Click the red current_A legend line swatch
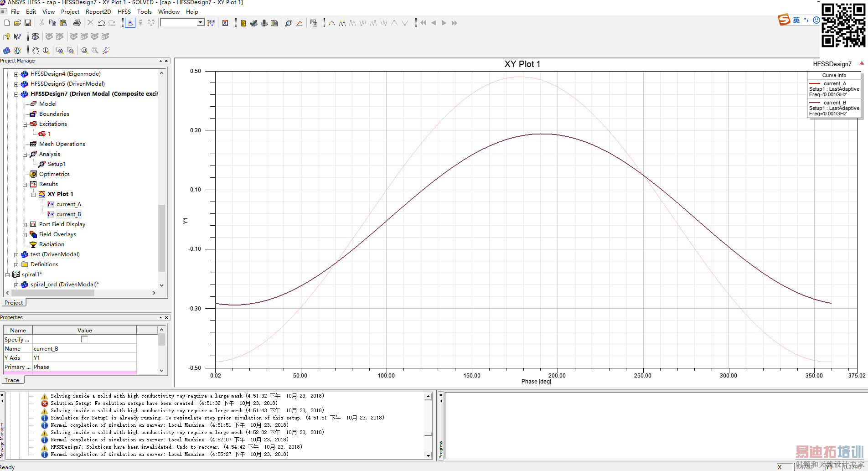Screen dimensions: 868x471 coord(815,83)
